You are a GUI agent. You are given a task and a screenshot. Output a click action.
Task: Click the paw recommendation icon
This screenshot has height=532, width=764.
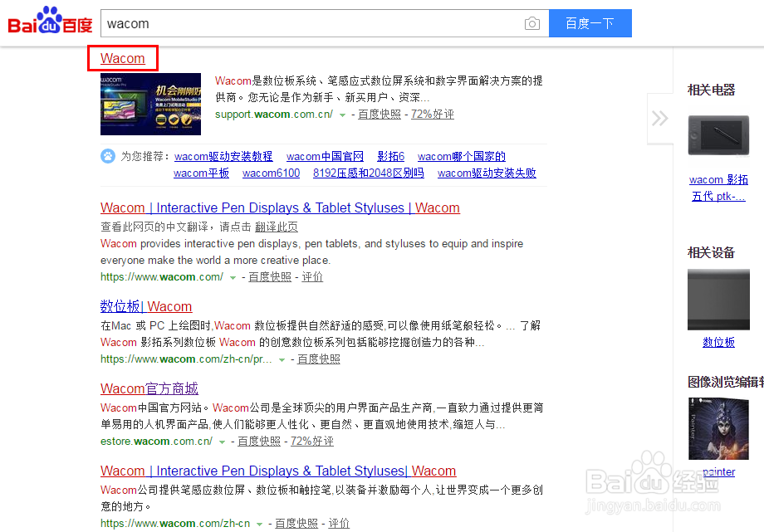point(108,156)
